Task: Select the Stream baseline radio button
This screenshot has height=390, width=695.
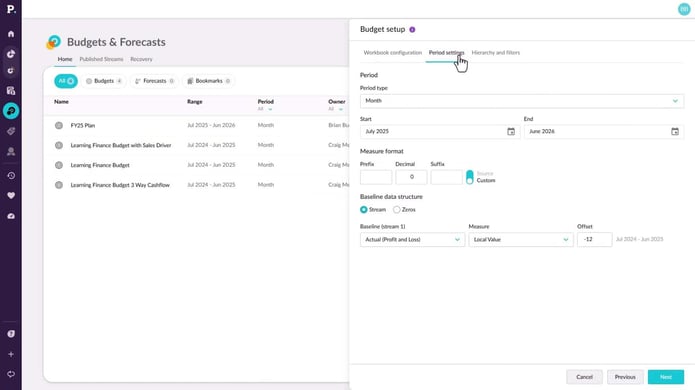Action: click(x=363, y=210)
